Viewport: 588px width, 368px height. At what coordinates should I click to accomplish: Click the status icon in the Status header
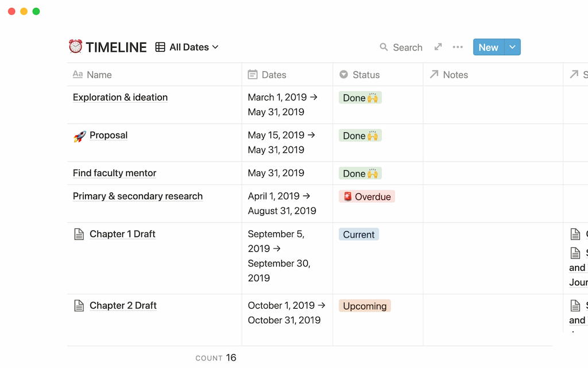coord(343,74)
